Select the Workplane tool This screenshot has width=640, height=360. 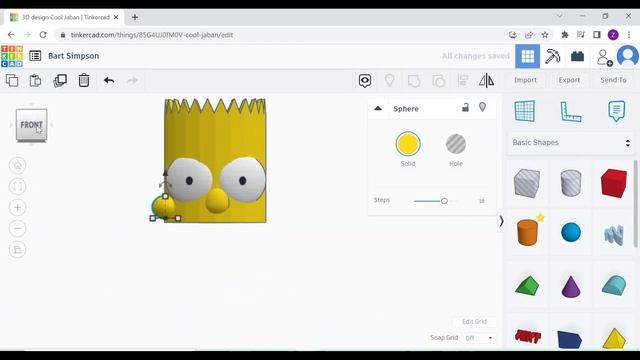click(525, 111)
